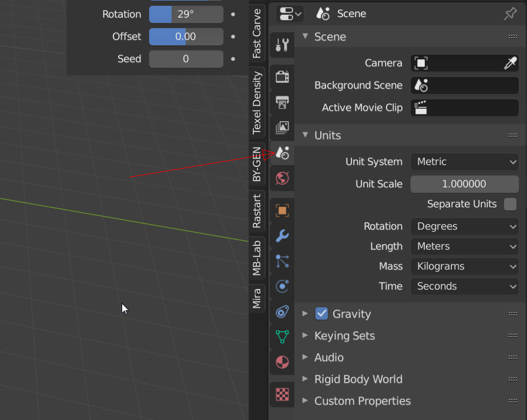Click Keying Sets panel drag handle dots
Screen dimensions: 527x420
click(x=512, y=335)
